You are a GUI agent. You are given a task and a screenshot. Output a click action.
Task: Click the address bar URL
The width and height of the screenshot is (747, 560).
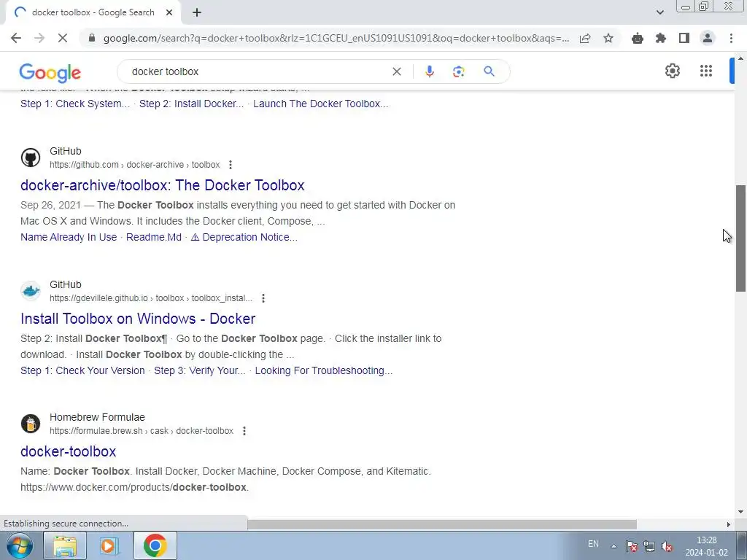(336, 38)
